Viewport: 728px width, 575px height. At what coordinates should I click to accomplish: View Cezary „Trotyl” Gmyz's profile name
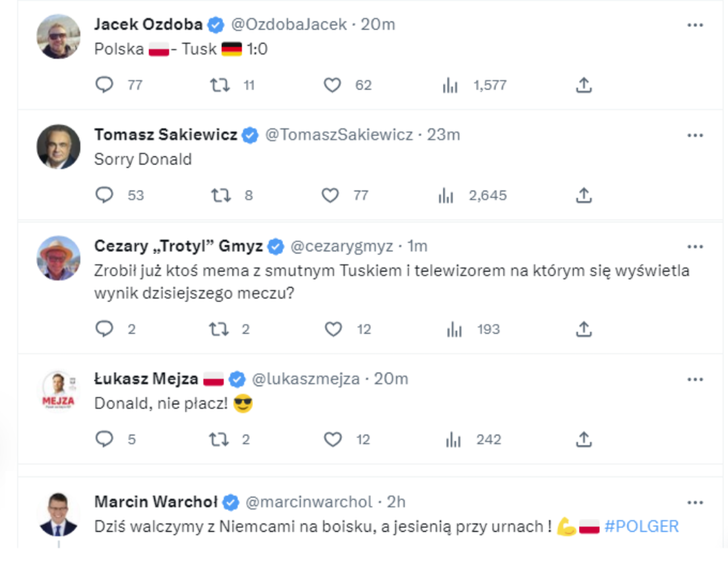pos(178,246)
